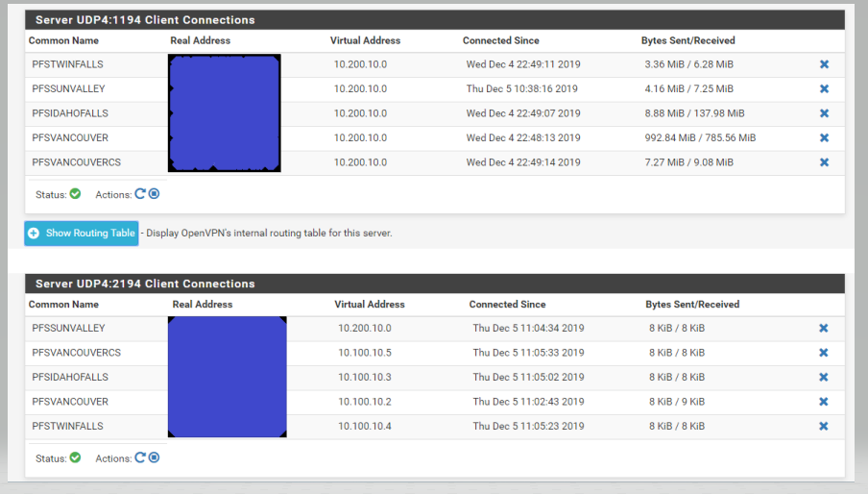Disconnect PFSTWINFALLS client on UDP4:1194 server
This screenshot has height=494, width=868.
tap(824, 64)
